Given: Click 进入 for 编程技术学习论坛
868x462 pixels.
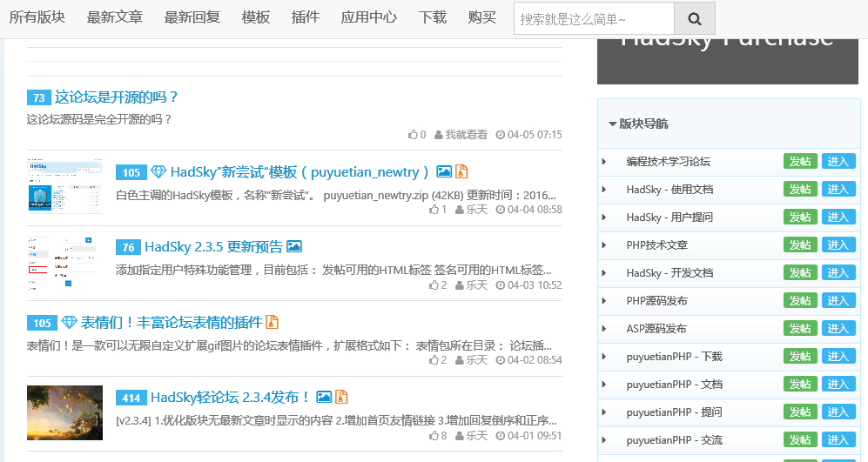Looking at the screenshot, I should [x=838, y=161].
